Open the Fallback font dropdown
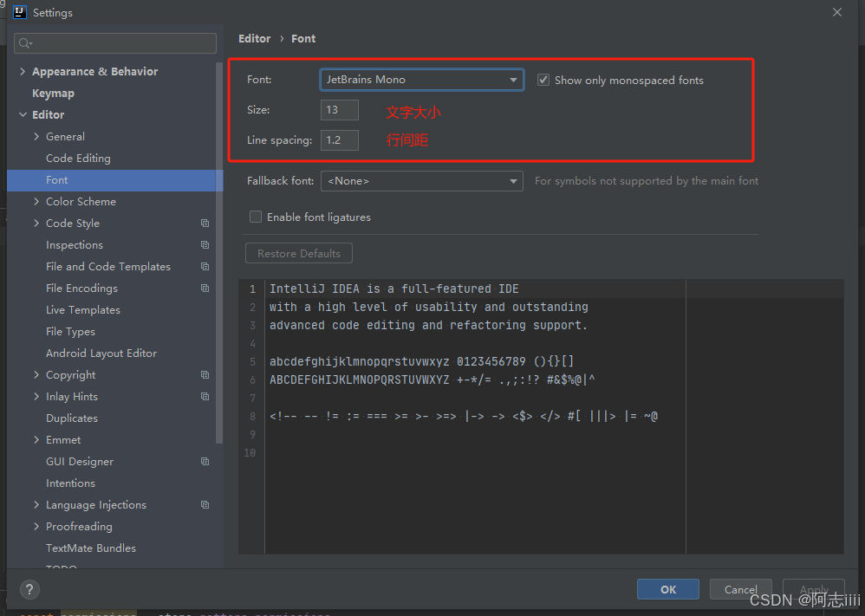The image size is (865, 616). [421, 181]
